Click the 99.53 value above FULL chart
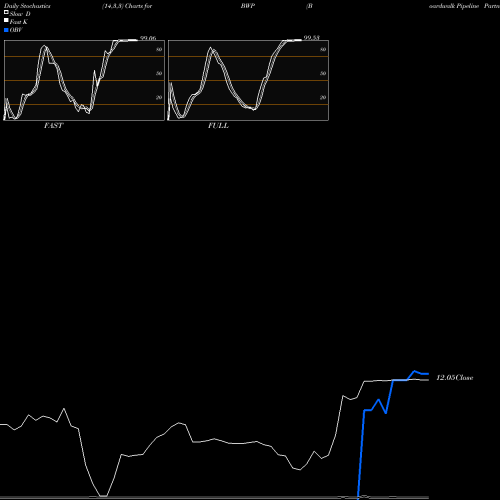500x500 pixels. [x=312, y=37]
